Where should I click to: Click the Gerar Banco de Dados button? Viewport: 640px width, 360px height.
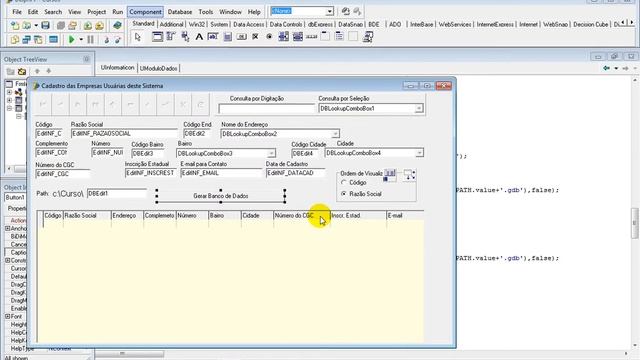tap(221, 196)
